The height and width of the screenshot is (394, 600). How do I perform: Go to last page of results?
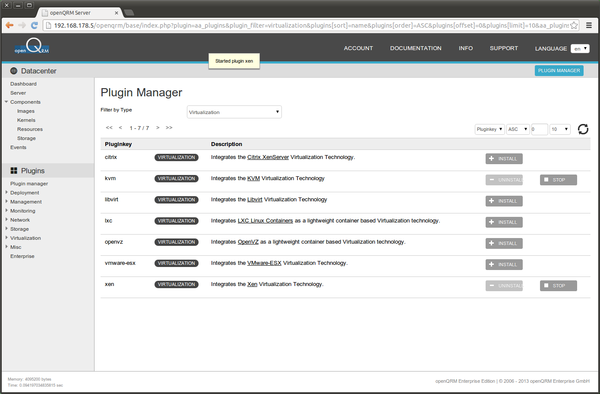[169, 128]
